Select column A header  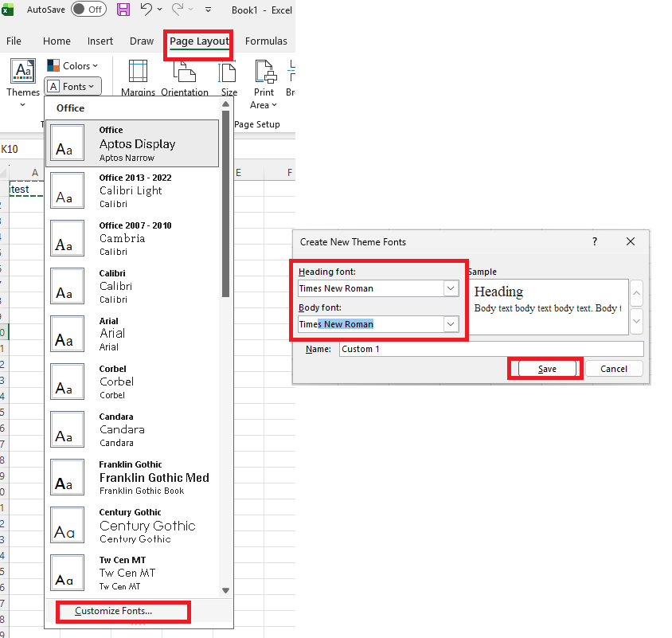point(35,172)
